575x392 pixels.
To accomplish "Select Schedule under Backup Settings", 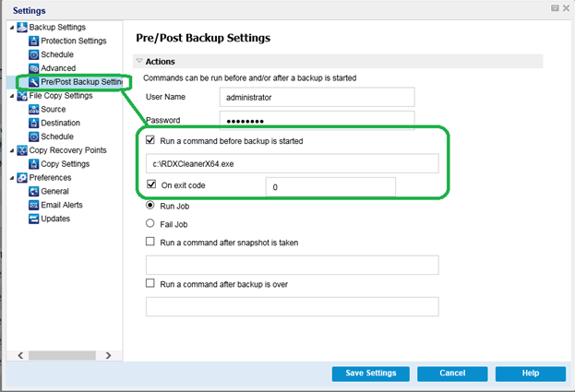I will point(57,54).
